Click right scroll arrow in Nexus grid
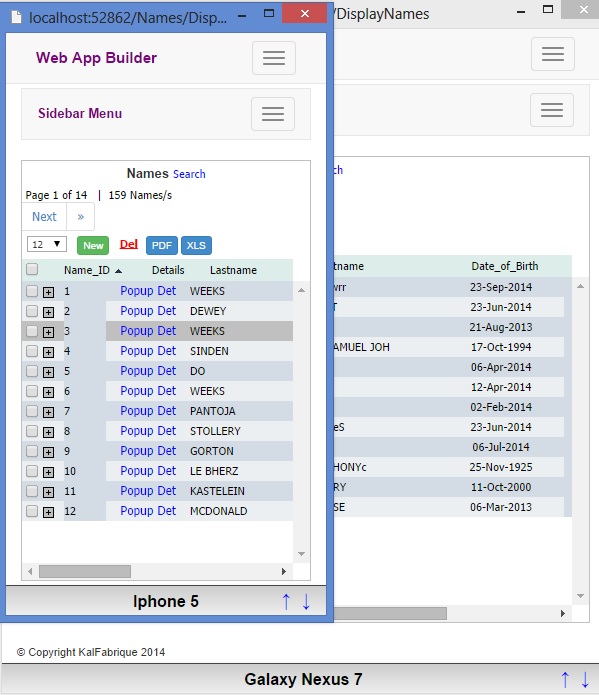The width and height of the screenshot is (599, 695). click(x=563, y=613)
